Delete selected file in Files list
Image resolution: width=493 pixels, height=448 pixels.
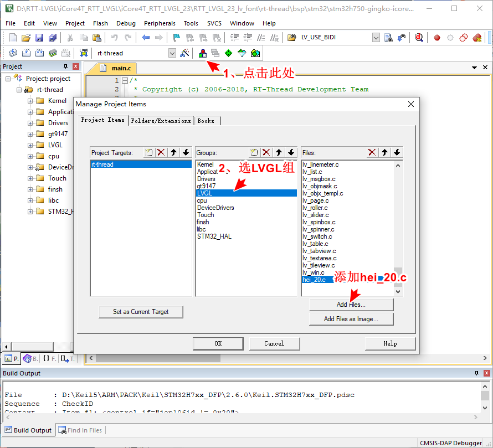[x=372, y=152]
